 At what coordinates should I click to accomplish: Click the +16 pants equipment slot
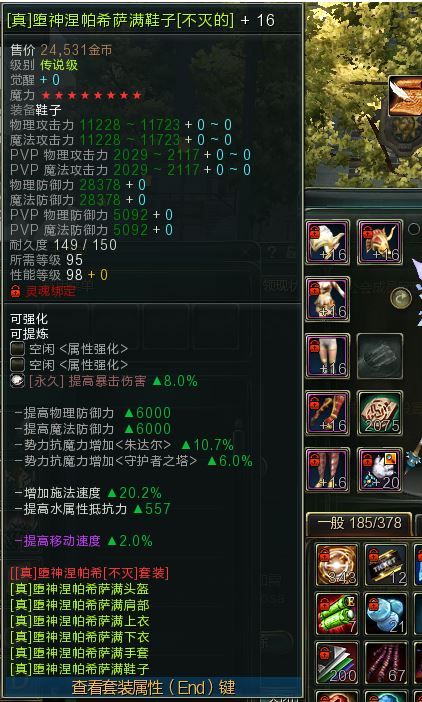pyautogui.click(x=328, y=356)
